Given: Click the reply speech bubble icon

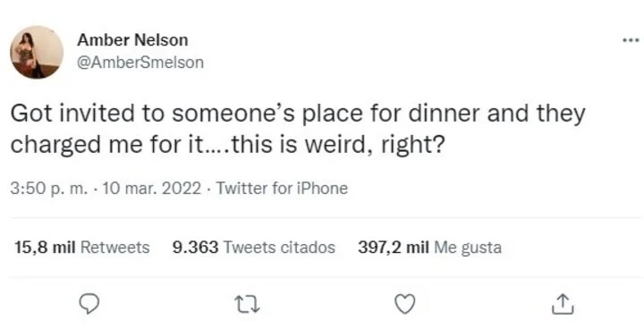Looking at the screenshot, I should pyautogui.click(x=89, y=304).
